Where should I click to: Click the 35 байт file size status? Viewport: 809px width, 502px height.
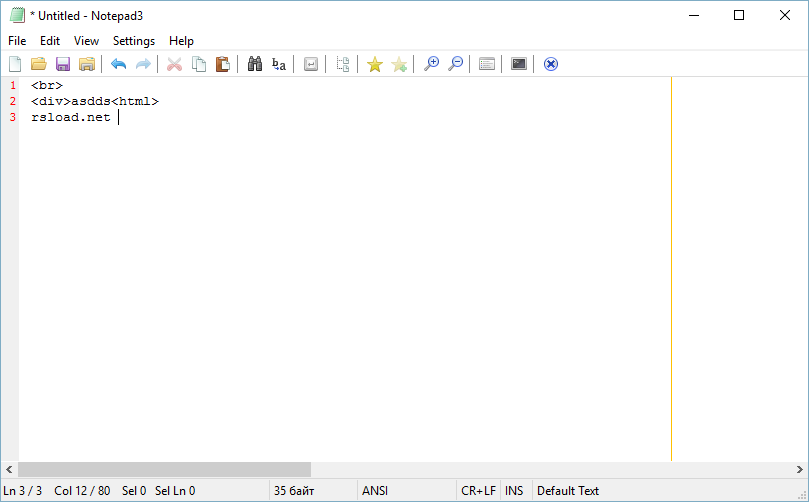(294, 491)
